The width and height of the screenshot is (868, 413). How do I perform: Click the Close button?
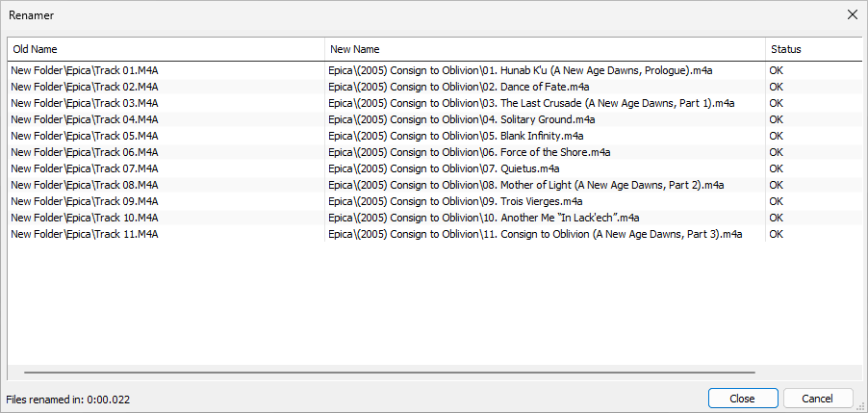click(x=742, y=399)
